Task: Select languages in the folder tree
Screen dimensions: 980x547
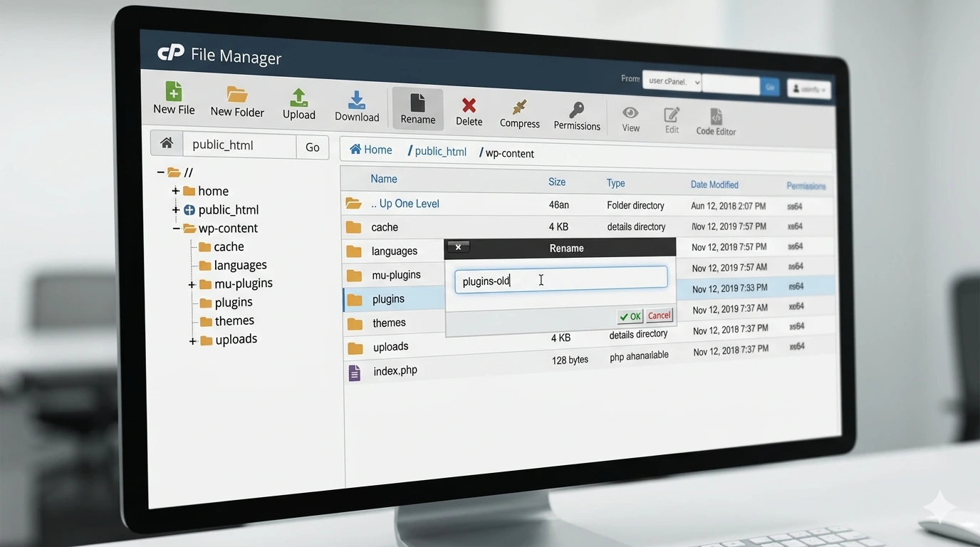Action: coord(241,265)
